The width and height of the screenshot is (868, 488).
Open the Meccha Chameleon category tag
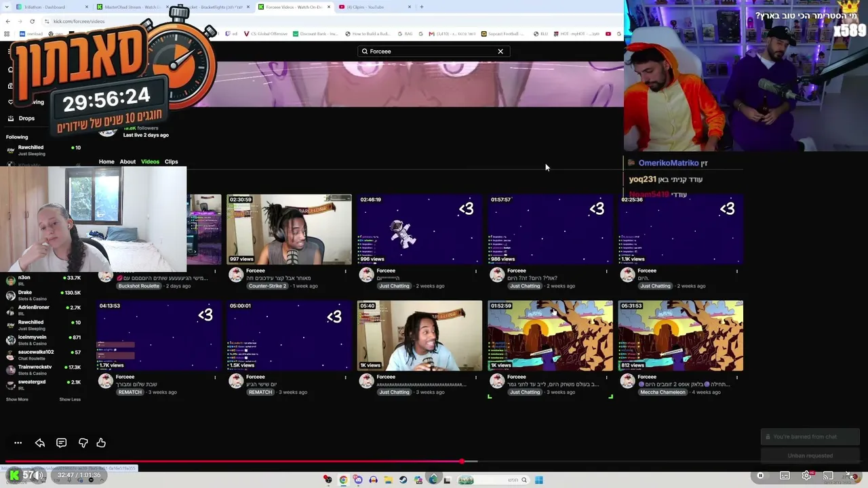tap(663, 392)
